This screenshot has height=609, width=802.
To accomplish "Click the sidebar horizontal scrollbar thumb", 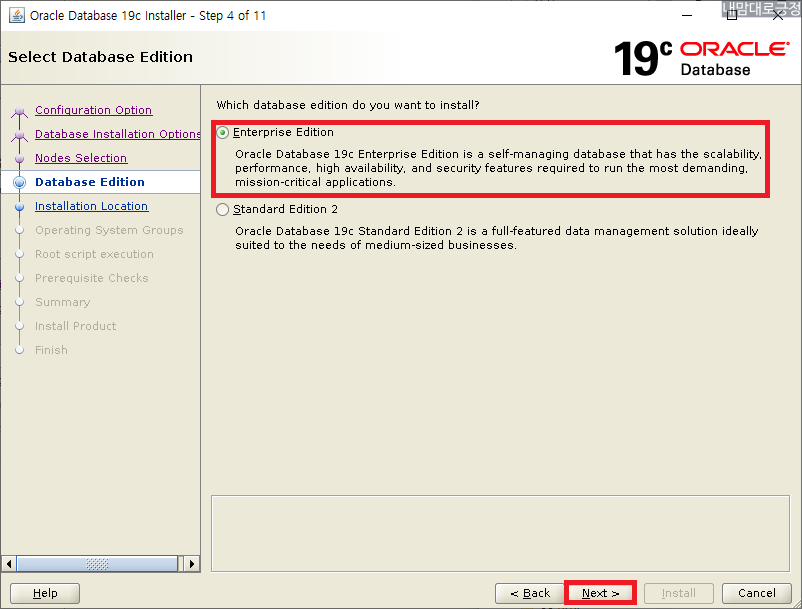I will (97, 564).
